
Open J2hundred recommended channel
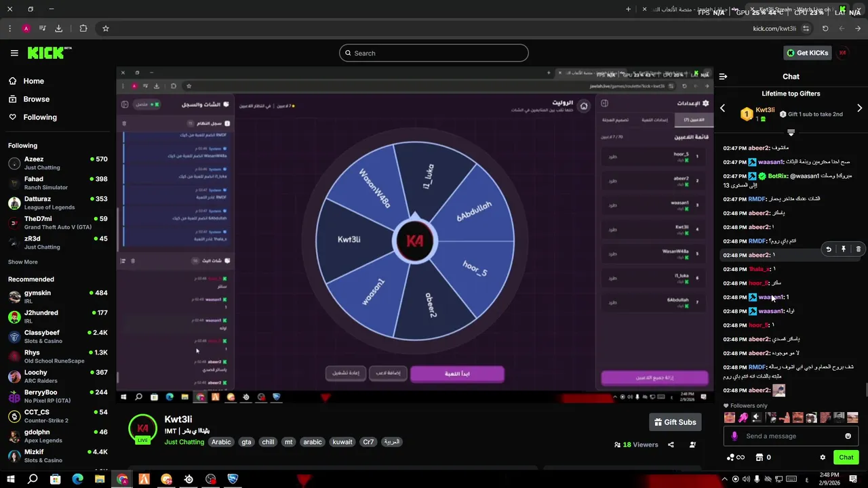click(58, 317)
